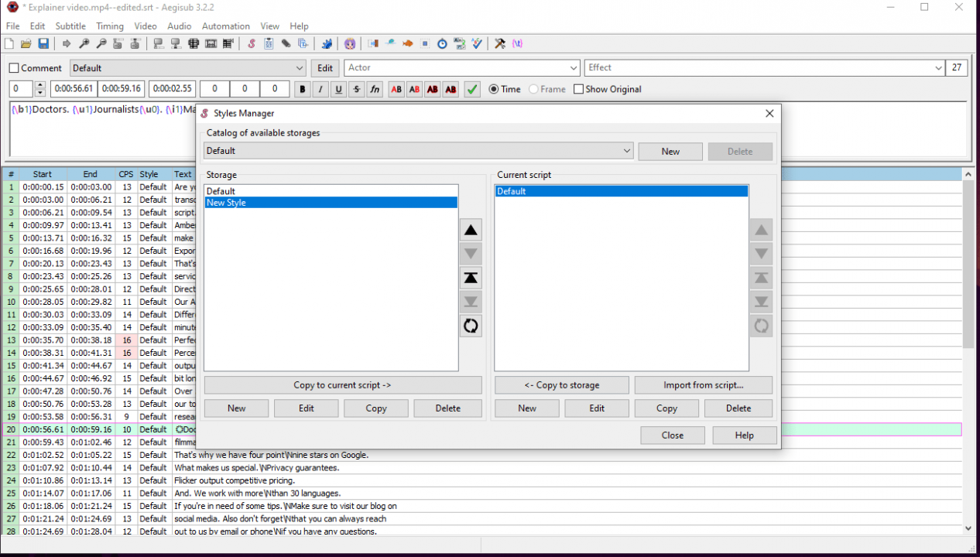980x557 pixels.
Task: Click the Zoom In magnifier icon
Action: coord(84,44)
